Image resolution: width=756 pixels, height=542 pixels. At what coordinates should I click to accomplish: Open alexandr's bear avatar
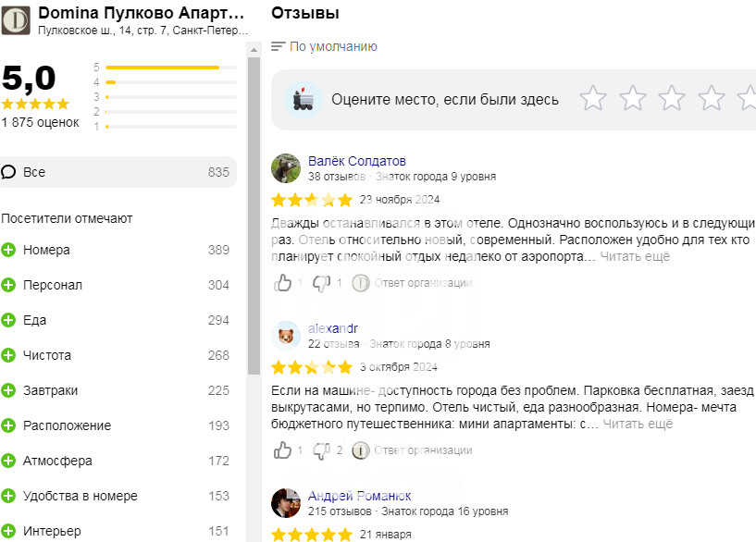click(x=286, y=335)
